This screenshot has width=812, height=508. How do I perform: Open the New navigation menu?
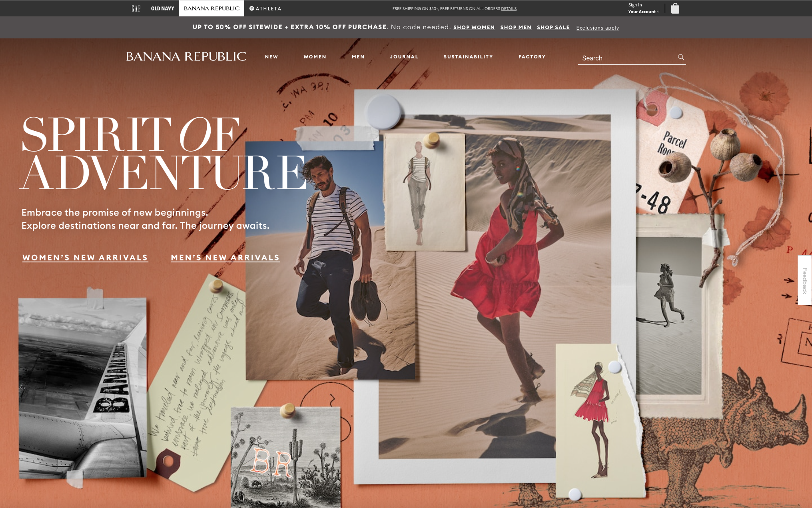[x=271, y=57]
